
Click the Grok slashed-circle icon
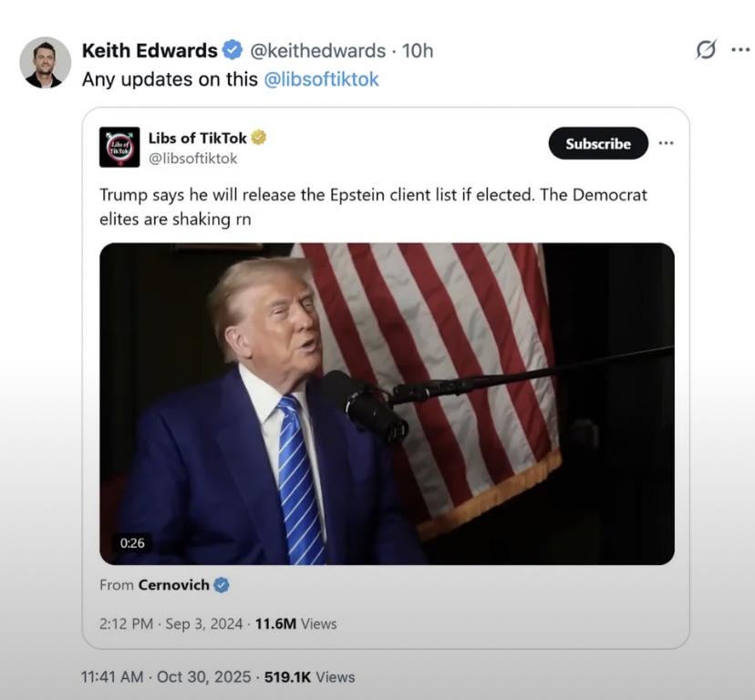(x=705, y=50)
